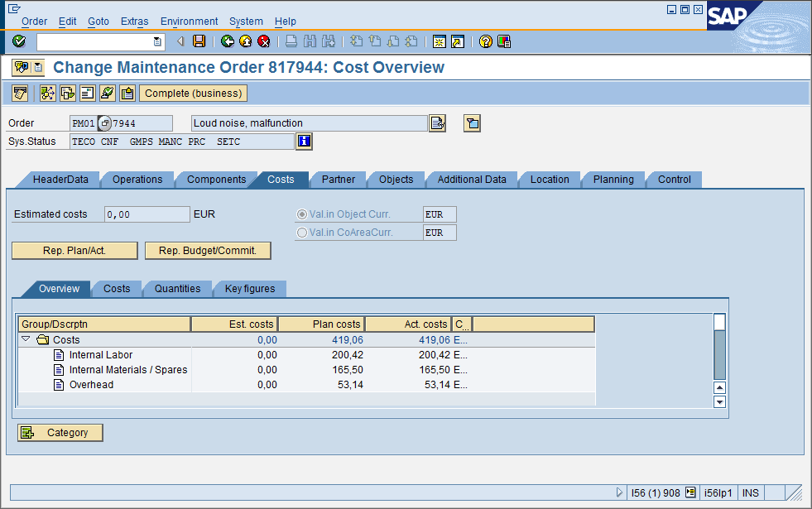Screen dimensions: 812x509
Task: Click the Customize Local Layout icon
Action: 504,41
